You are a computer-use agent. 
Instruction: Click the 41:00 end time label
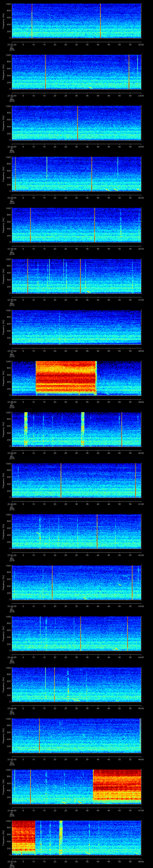pyautogui.click(x=141, y=504)
